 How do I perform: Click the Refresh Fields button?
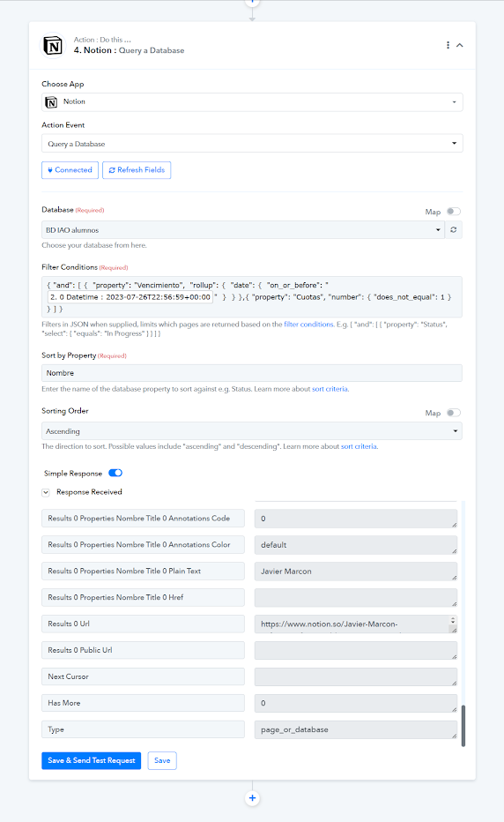(x=137, y=170)
